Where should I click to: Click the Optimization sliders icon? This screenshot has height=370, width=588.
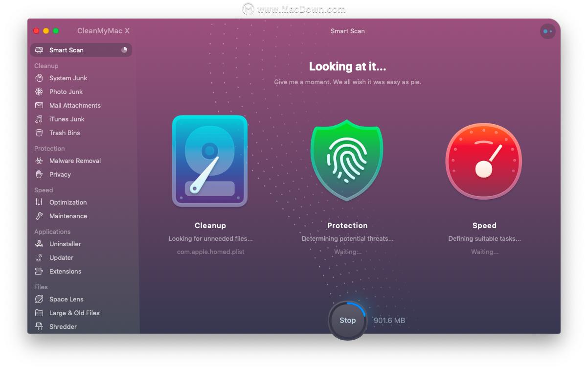tap(39, 202)
